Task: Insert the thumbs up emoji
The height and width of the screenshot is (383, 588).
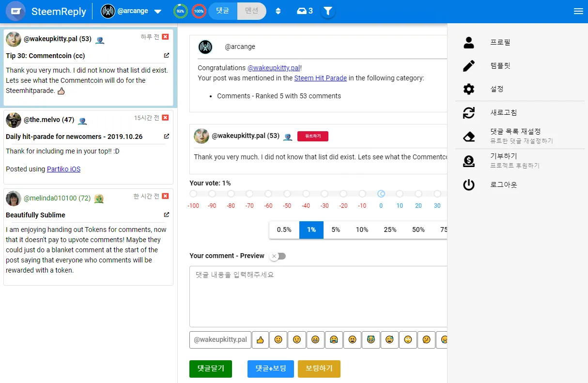Action: coord(260,340)
